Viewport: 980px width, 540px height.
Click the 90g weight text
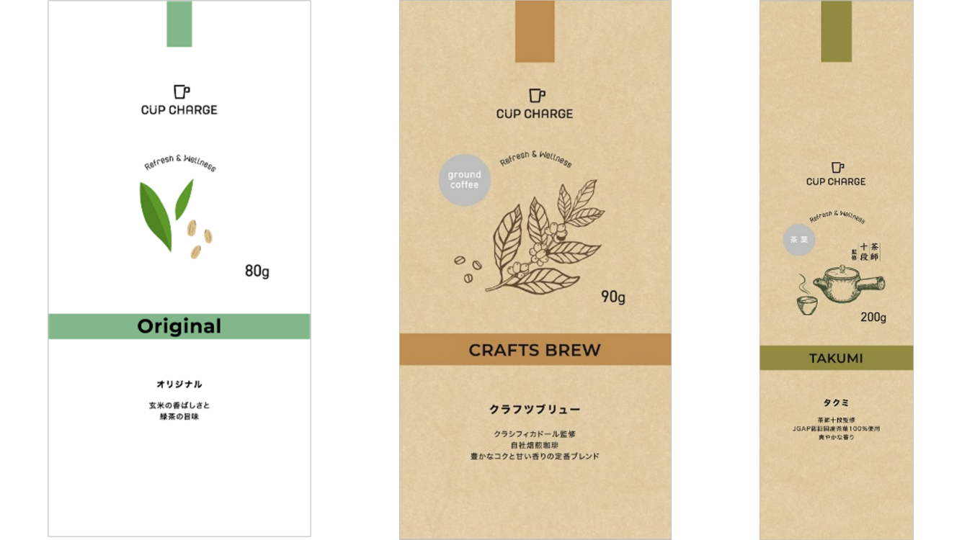[613, 297]
